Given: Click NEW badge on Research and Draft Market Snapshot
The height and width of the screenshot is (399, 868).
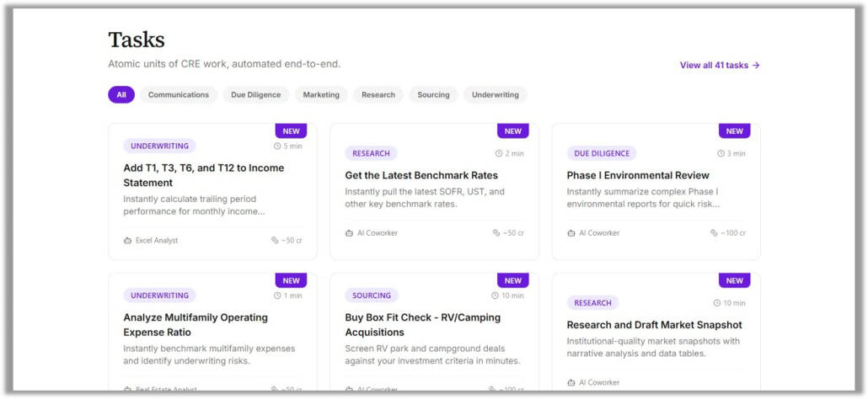Looking at the screenshot, I should point(734,280).
